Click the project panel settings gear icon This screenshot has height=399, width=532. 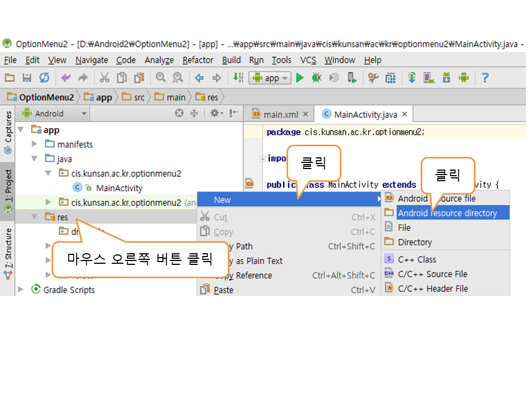pyautogui.click(x=214, y=114)
